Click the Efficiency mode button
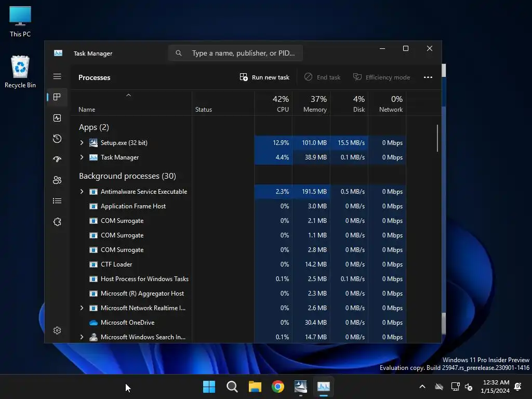 tap(382, 77)
